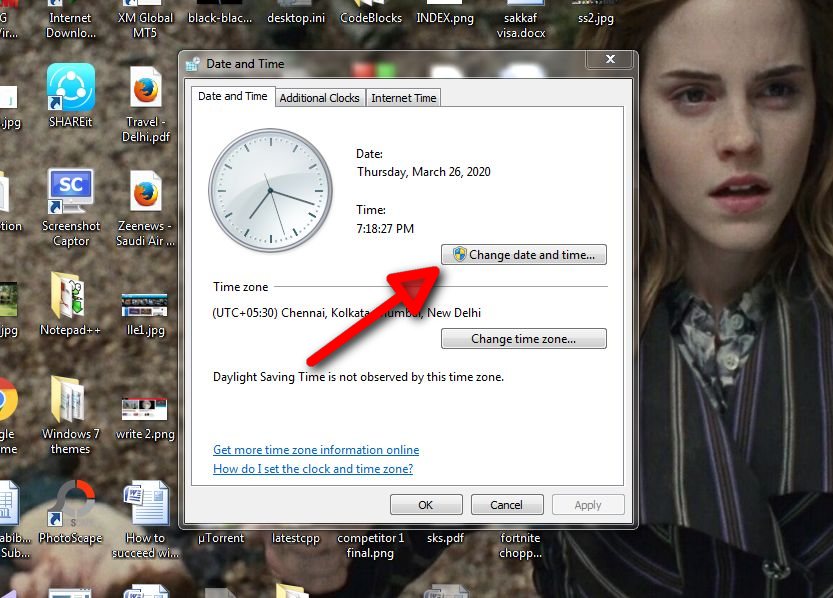Screen dimensions: 833x598
Task: Confirm with the OK button
Action: [426, 505]
